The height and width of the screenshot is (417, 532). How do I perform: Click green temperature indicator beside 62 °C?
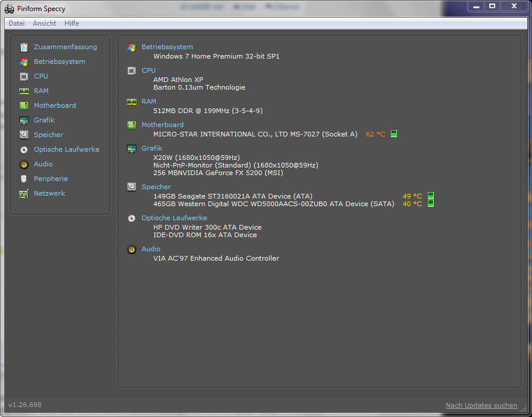(x=393, y=134)
